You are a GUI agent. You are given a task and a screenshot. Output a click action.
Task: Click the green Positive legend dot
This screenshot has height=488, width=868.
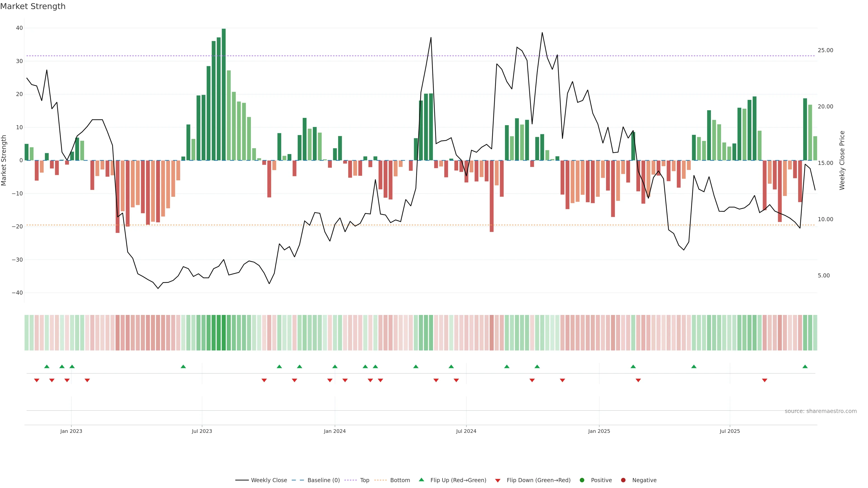click(582, 480)
